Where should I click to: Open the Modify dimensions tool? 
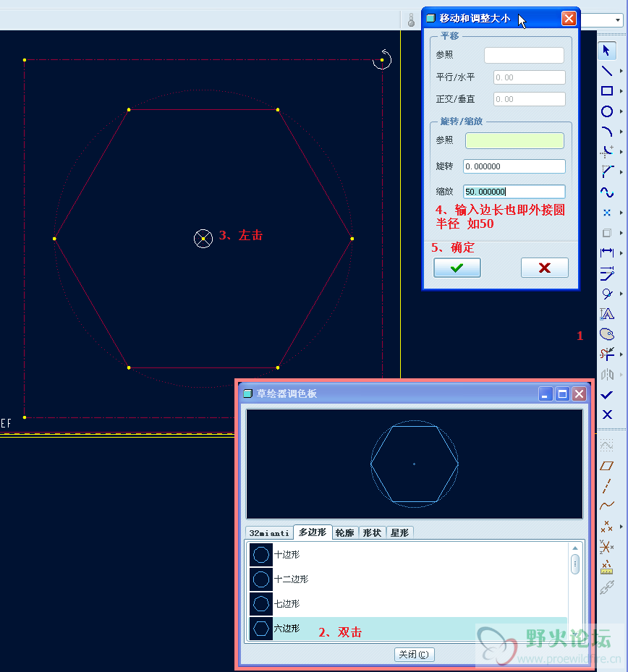point(606,273)
